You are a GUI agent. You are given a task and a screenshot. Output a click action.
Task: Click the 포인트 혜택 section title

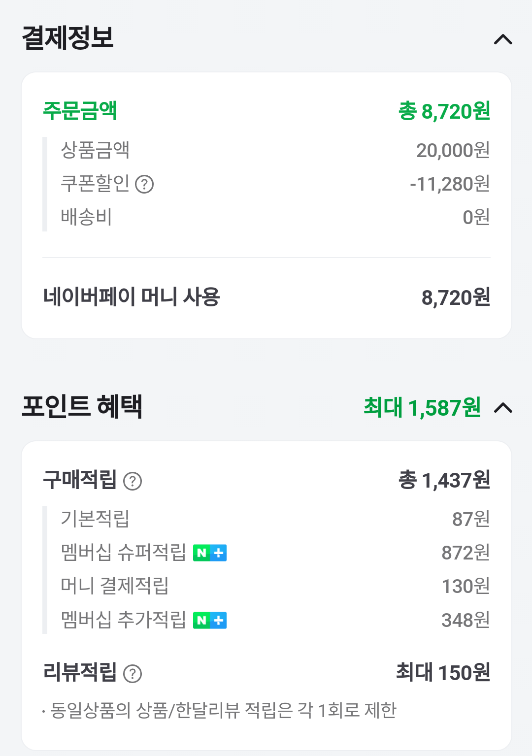[x=82, y=407]
